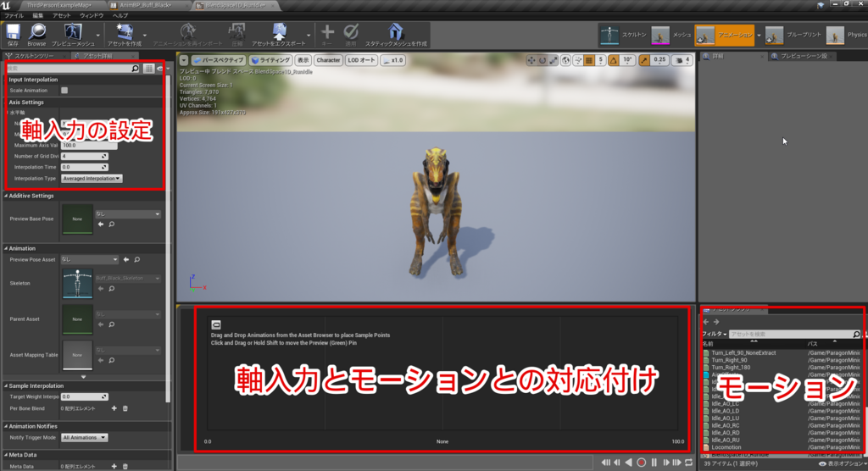868x471 pixels.
Task: Open the Asset (アセット) menu
Action: (61, 15)
